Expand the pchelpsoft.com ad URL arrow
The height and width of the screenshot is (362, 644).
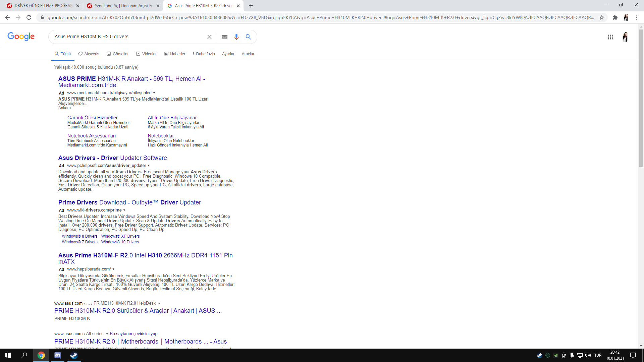(x=149, y=166)
